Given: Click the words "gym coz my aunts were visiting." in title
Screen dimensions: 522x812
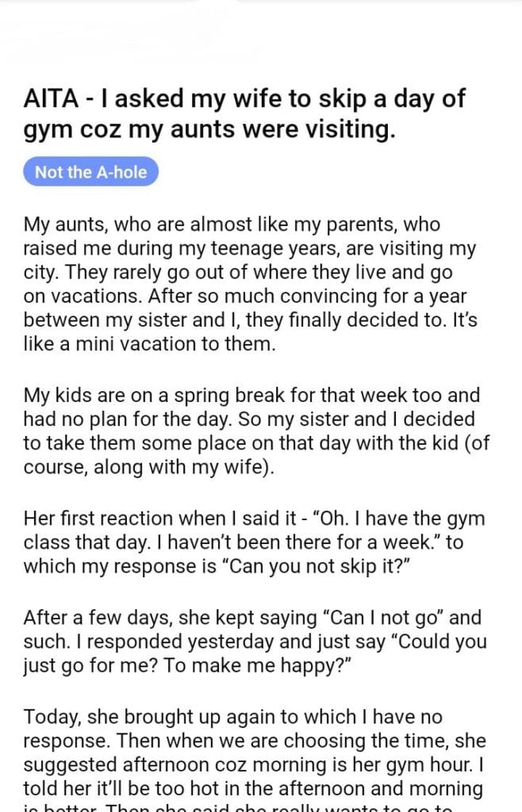Looking at the screenshot, I should (209, 128).
